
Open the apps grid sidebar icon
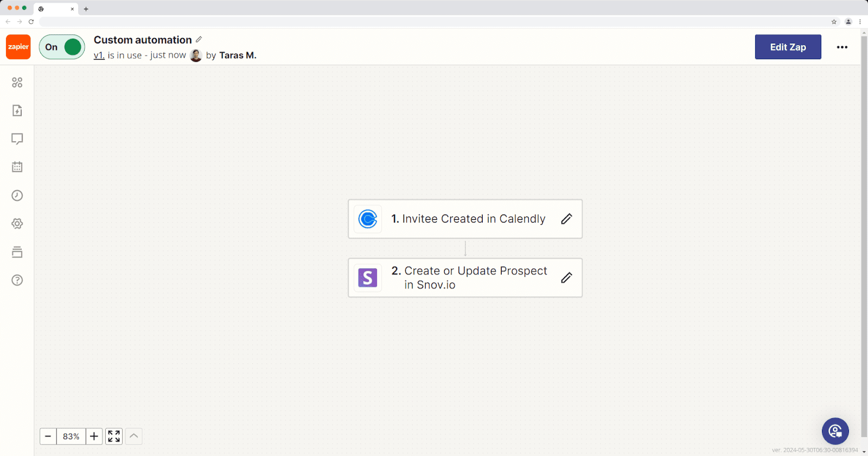tap(17, 83)
